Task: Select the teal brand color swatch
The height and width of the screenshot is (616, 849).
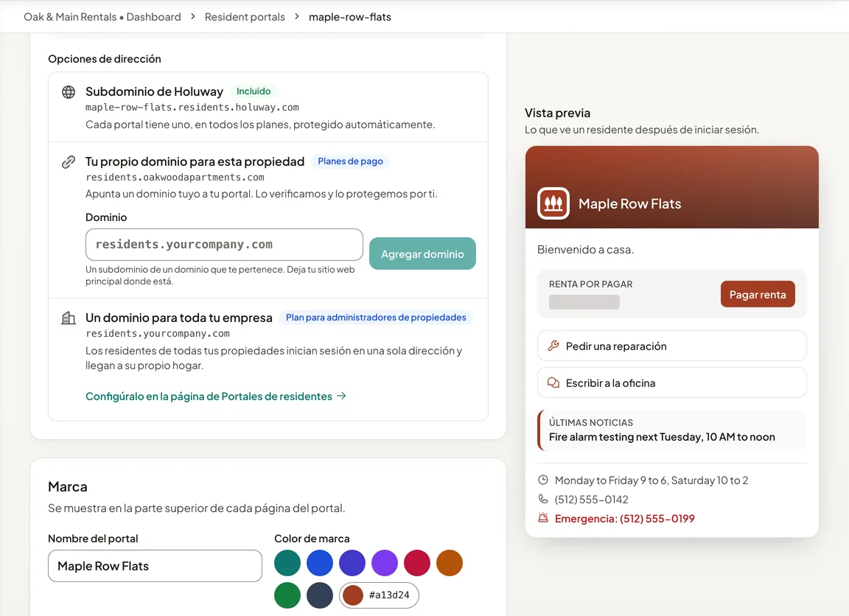Action: point(287,563)
